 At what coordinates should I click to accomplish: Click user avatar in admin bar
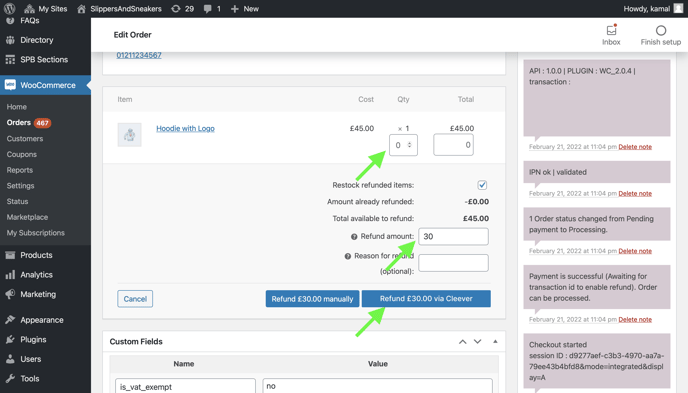click(x=678, y=9)
